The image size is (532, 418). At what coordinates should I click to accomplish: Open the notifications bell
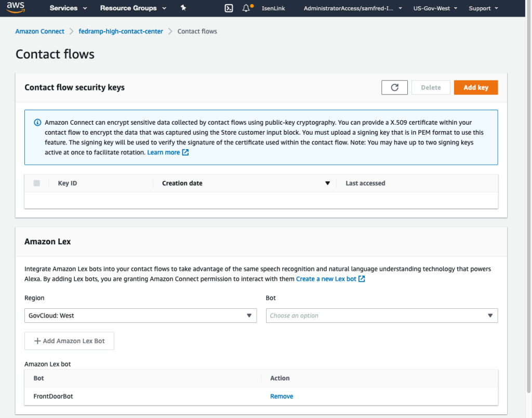tap(246, 7)
